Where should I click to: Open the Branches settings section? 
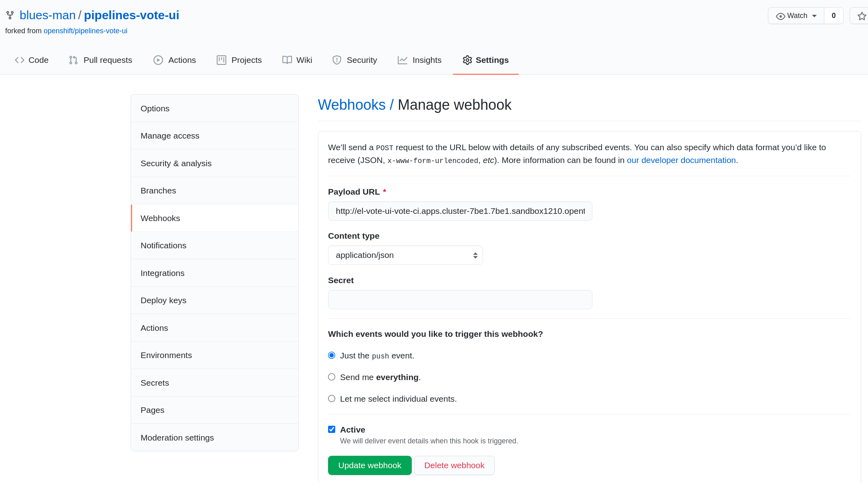[158, 190]
